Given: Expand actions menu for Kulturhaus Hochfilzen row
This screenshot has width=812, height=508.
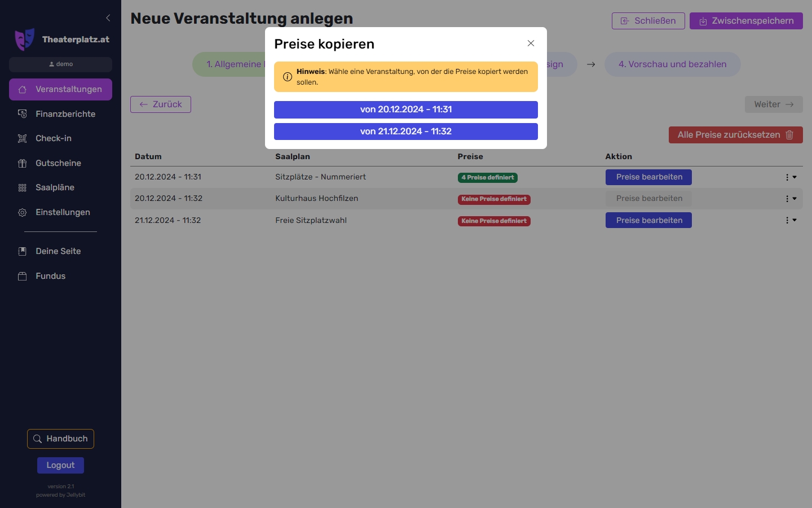Looking at the screenshot, I should (791, 199).
